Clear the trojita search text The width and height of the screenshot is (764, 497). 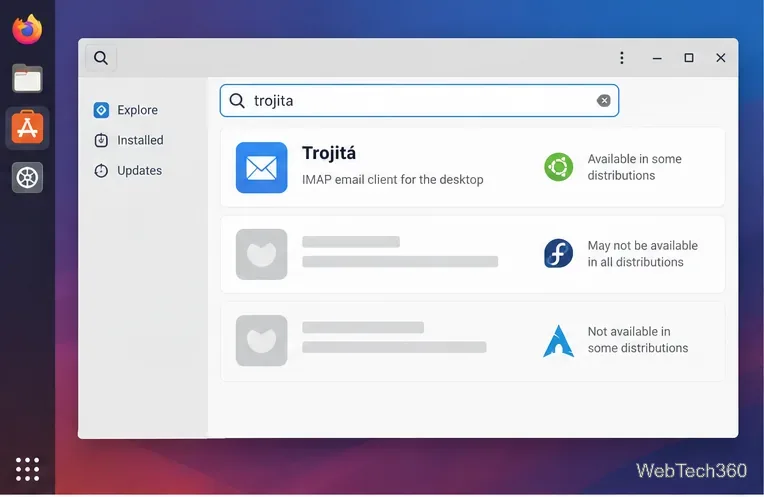tap(604, 100)
